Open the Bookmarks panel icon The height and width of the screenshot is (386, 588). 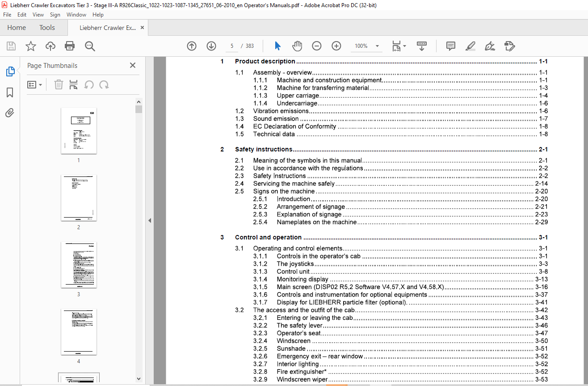[x=10, y=92]
